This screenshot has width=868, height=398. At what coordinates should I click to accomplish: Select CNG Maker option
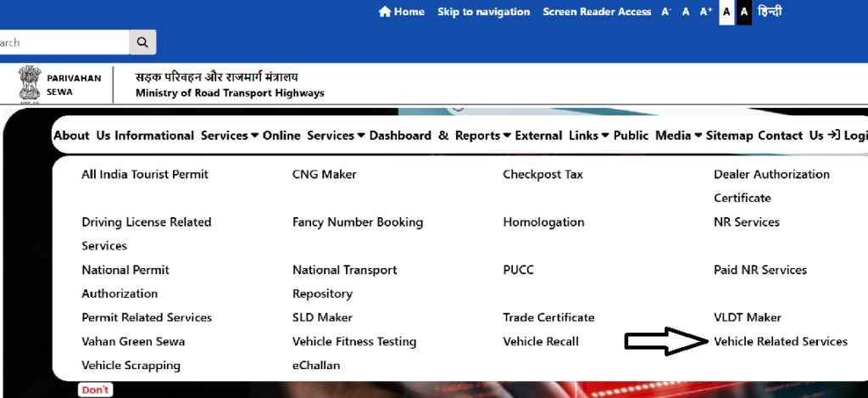pos(325,175)
